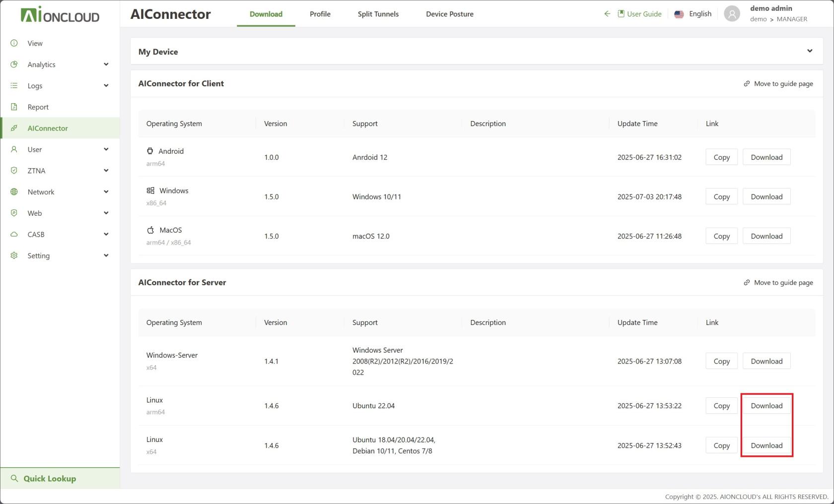Open the User Guide link
This screenshot has height=504, width=834.
pos(639,14)
